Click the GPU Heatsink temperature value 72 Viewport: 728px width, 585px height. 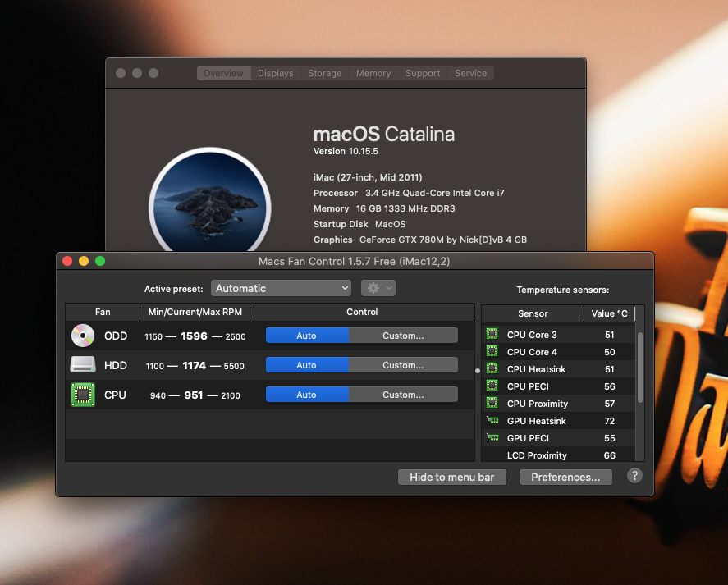point(610,421)
